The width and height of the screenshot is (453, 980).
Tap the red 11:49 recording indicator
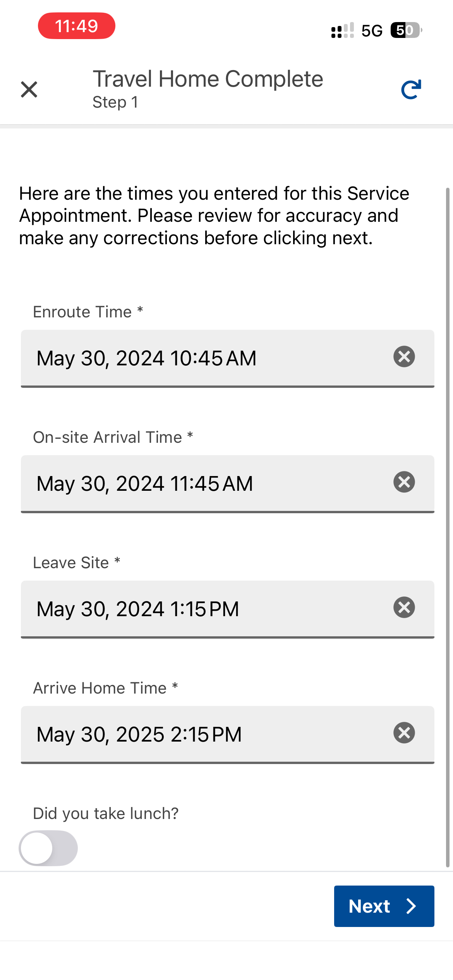click(x=77, y=26)
